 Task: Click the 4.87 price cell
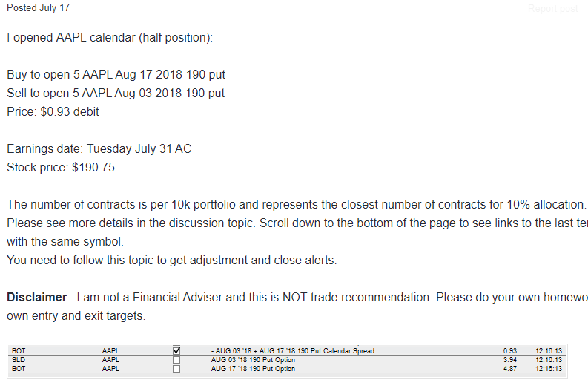(x=510, y=369)
